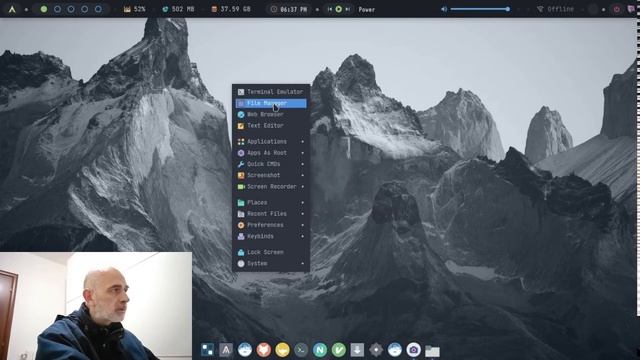The width and height of the screenshot is (640, 360).
Task: Launch the green V dock icon
Action: coord(339,349)
